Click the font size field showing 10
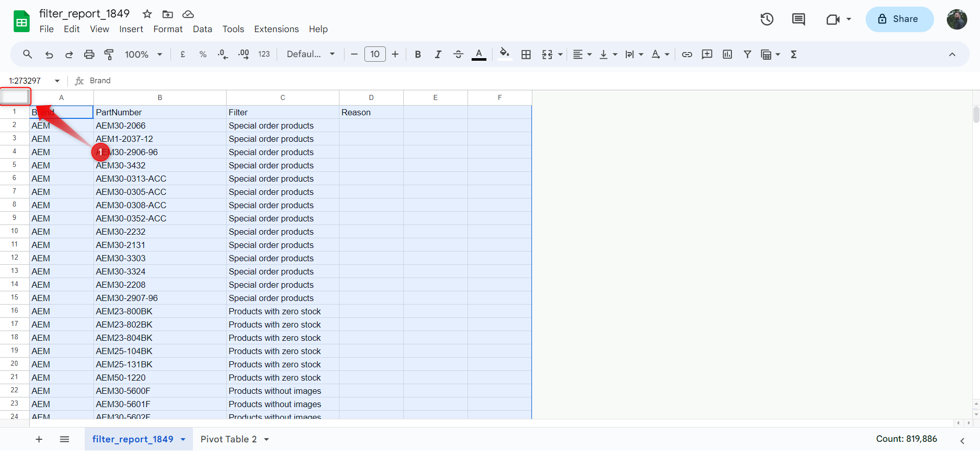 click(375, 54)
